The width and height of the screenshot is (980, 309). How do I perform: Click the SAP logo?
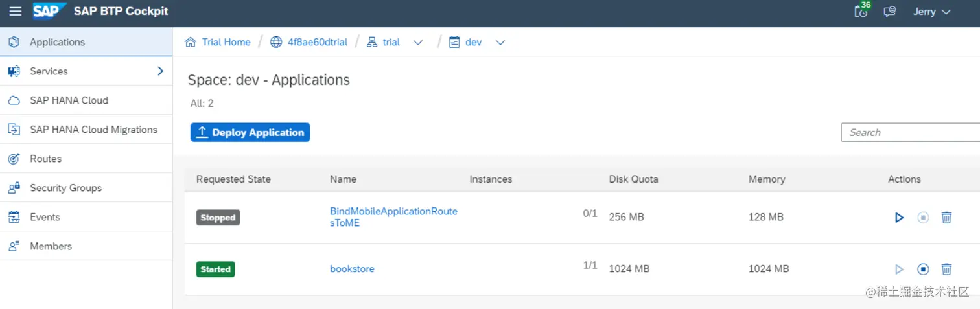[49, 11]
